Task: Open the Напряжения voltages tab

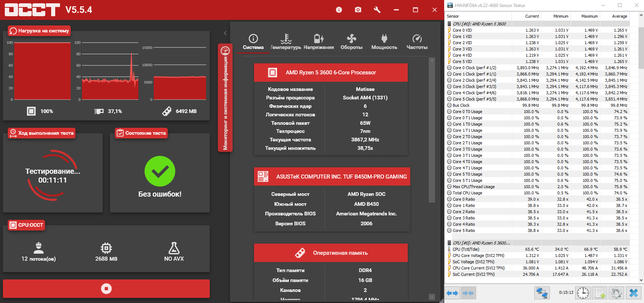Action: coord(319,42)
